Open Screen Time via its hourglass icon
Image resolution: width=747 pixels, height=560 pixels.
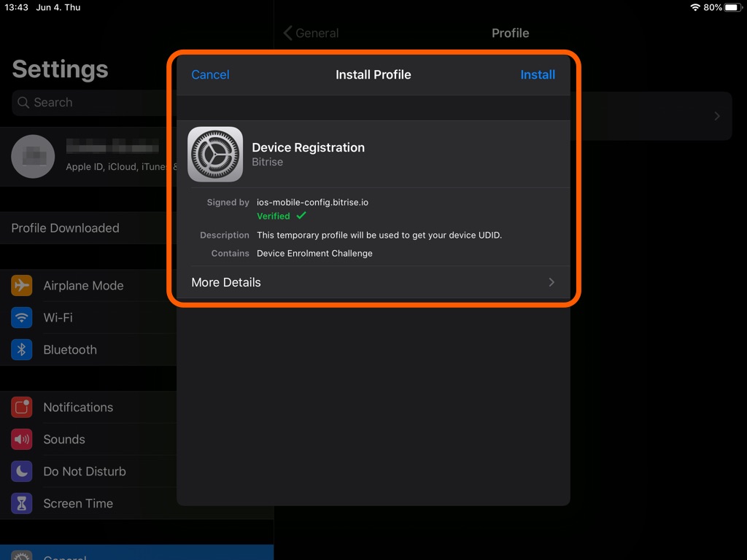click(x=21, y=503)
